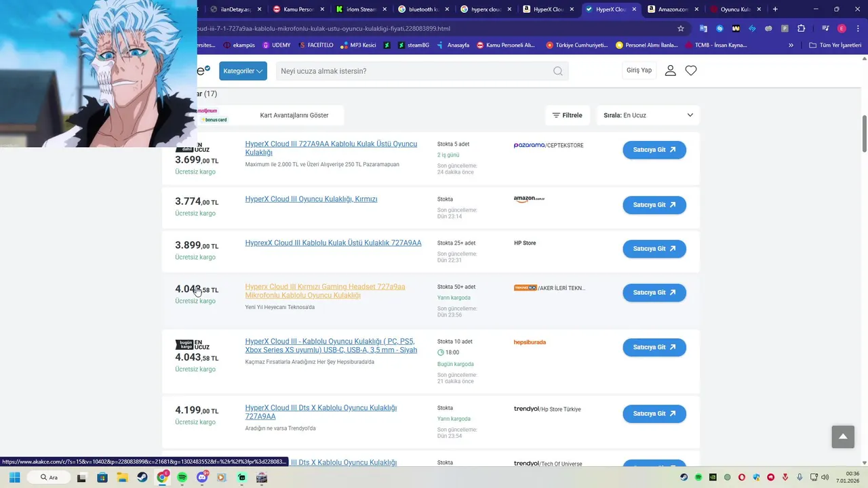Open Microsoft Store from the taskbar
This screenshot has height=488, width=868.
pyautogui.click(x=102, y=478)
